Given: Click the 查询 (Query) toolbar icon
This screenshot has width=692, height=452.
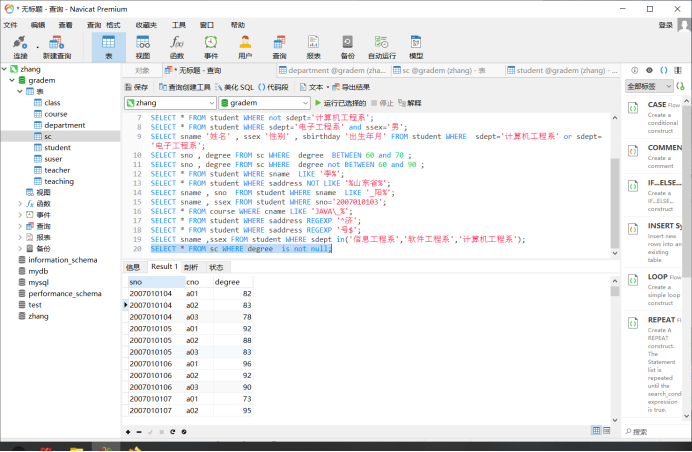Looking at the screenshot, I should point(279,48).
